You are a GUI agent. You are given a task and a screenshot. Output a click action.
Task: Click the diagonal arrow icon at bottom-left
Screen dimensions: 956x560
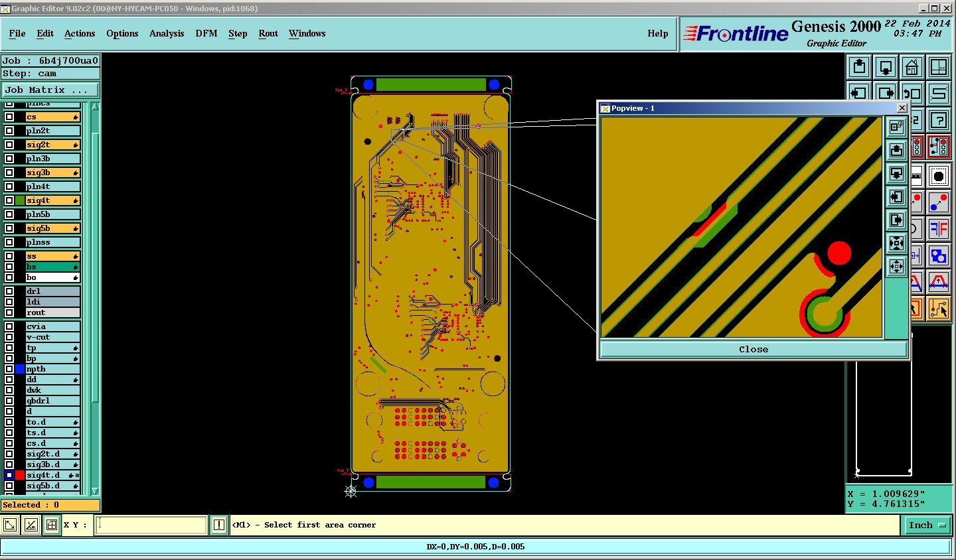tap(10, 525)
